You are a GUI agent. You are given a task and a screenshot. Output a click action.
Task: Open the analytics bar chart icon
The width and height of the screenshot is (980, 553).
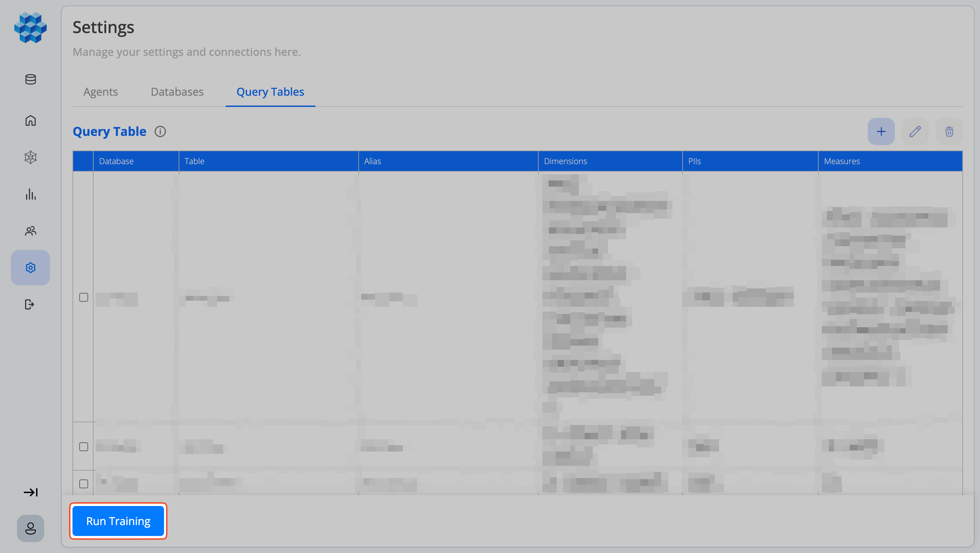point(30,194)
